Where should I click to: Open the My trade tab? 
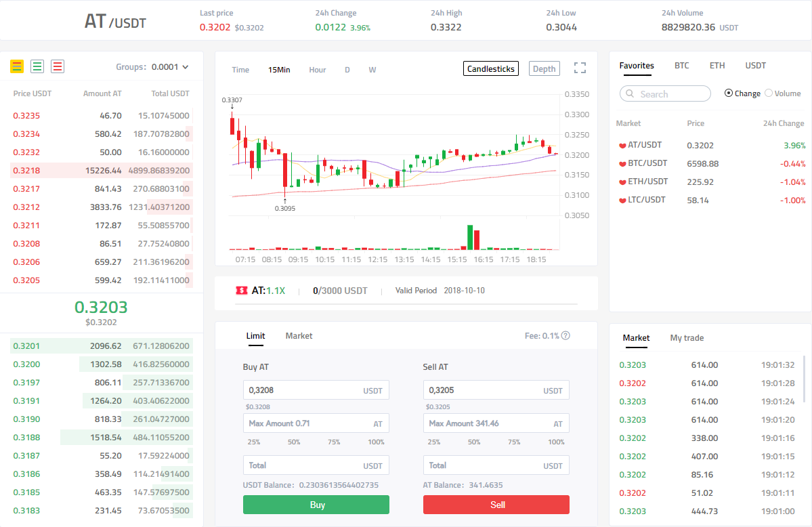tap(687, 338)
